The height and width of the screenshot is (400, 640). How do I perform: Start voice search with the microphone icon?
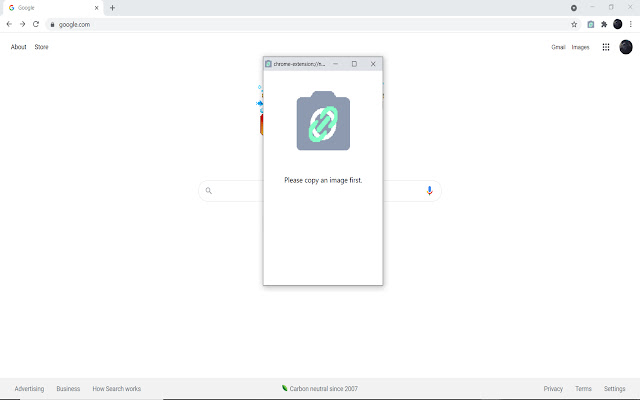429,191
